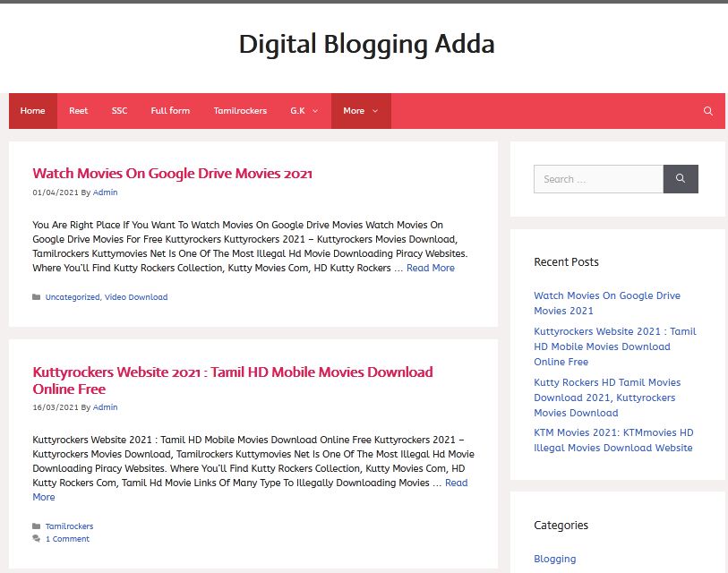Open Tamilrockers category link under second post
This screenshot has width=728, height=573.
coord(69,526)
